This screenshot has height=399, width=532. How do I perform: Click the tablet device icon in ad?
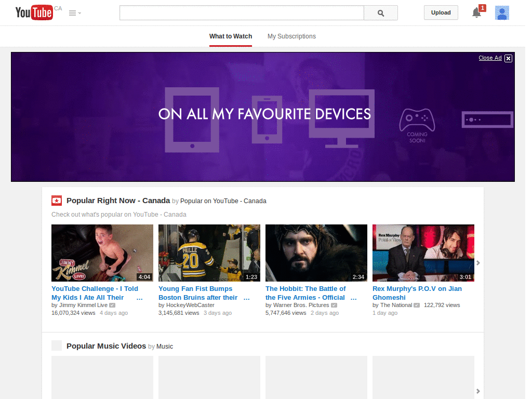pos(192,120)
